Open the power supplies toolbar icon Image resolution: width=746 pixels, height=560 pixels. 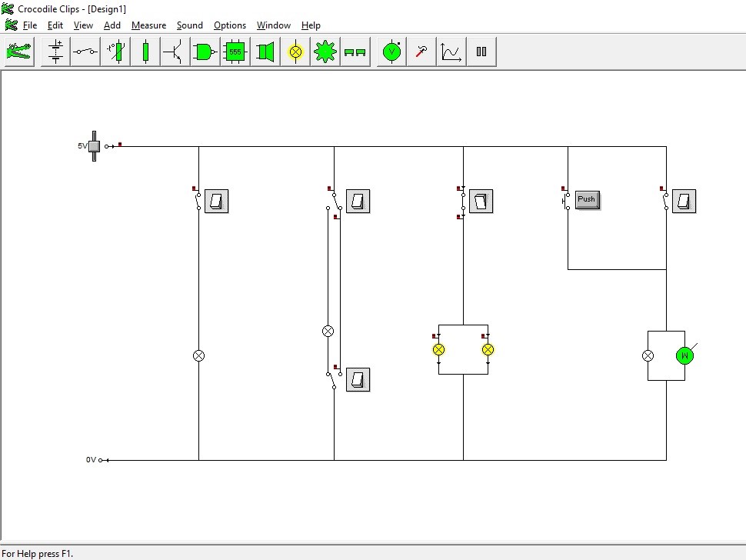pos(55,52)
